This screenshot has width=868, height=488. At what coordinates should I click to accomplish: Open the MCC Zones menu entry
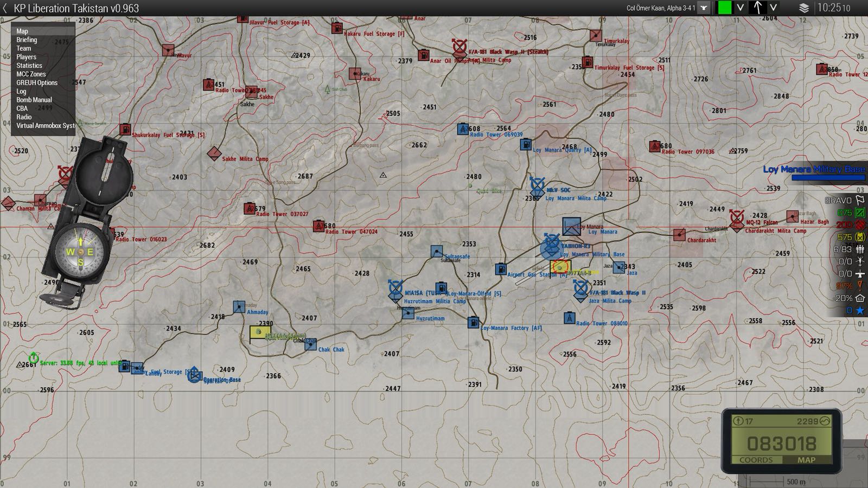(x=43, y=74)
